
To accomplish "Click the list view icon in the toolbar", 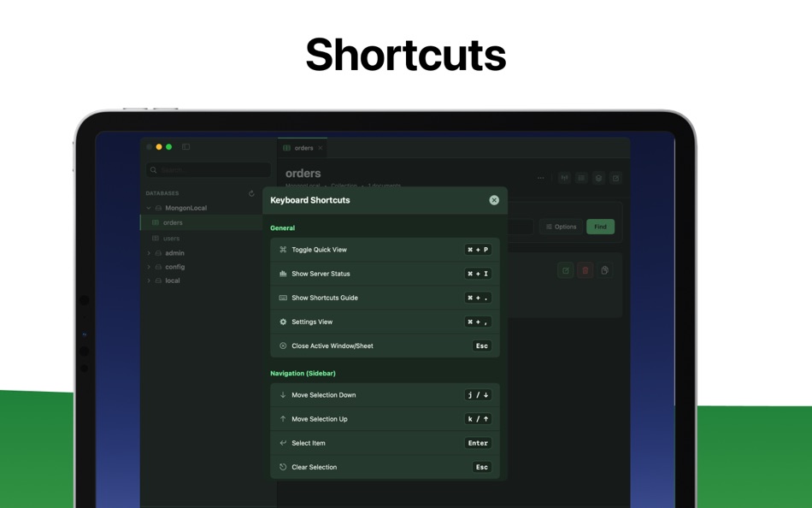I will tap(582, 178).
